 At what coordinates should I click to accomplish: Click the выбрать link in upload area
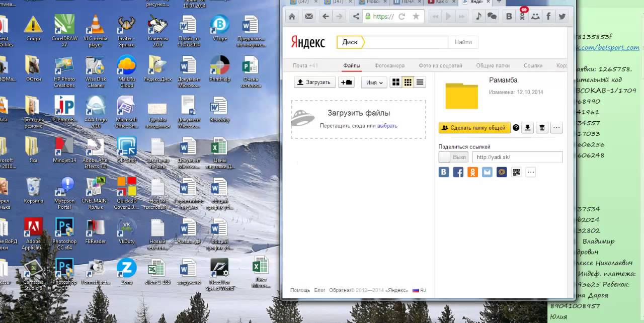[x=387, y=126]
